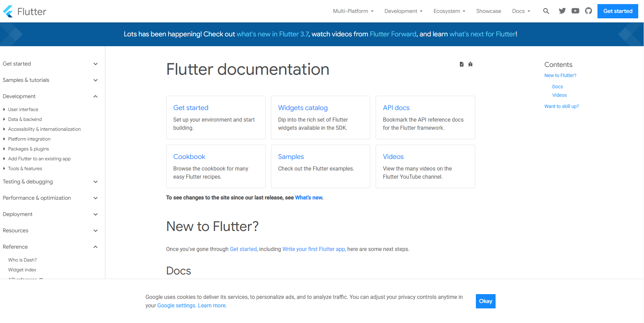
Task: Open Learn more link in cookie notice
Action: pos(212,306)
